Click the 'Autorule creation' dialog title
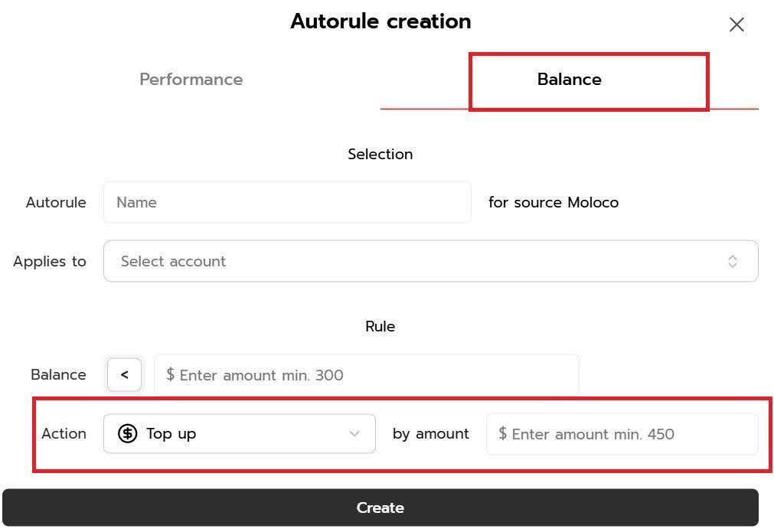 click(x=380, y=21)
